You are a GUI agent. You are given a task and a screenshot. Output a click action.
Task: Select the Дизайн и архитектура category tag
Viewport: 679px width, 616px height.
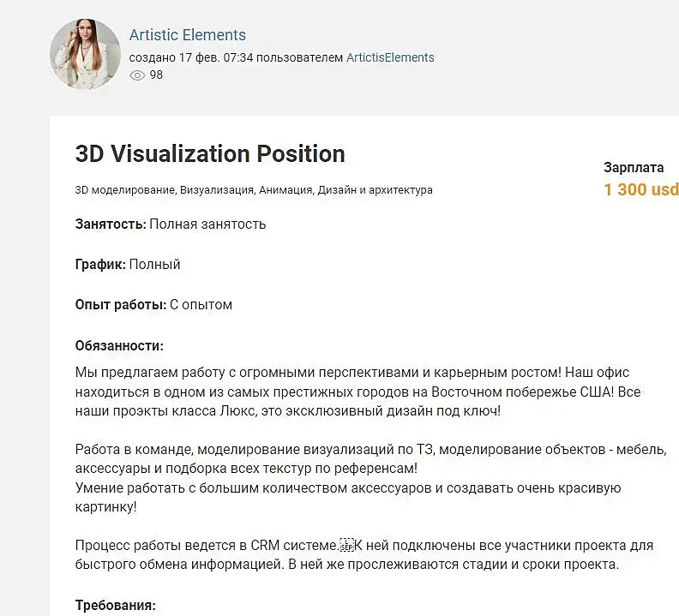click(375, 190)
